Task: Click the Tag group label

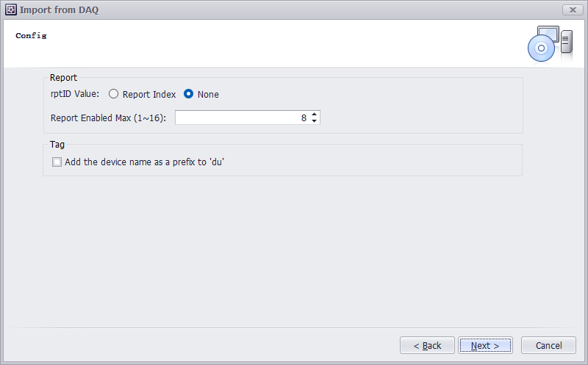Action: (57, 144)
